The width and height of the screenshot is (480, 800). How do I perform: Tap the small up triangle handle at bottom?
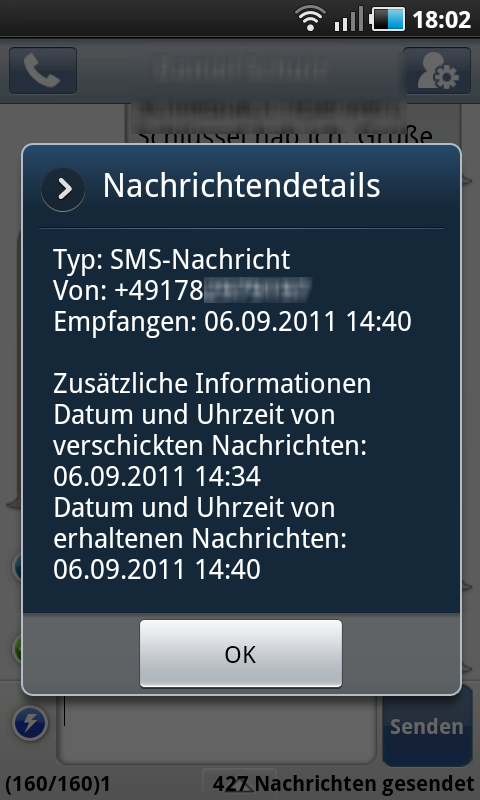pos(240,784)
